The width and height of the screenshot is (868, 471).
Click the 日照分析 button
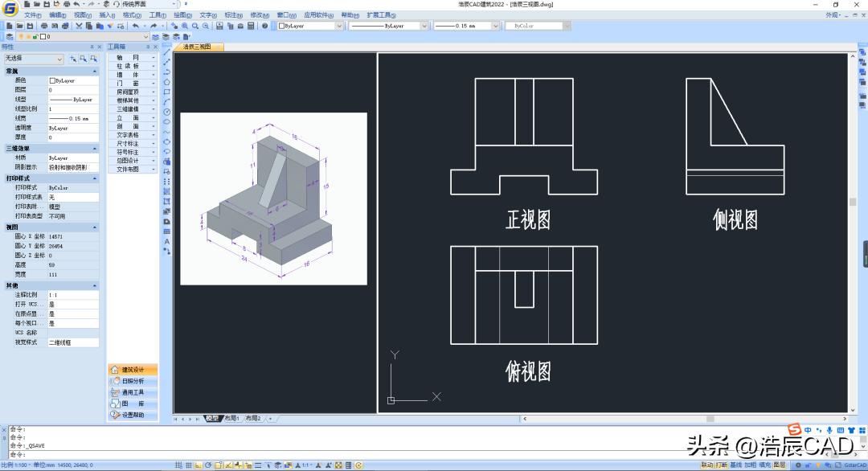tap(132, 381)
